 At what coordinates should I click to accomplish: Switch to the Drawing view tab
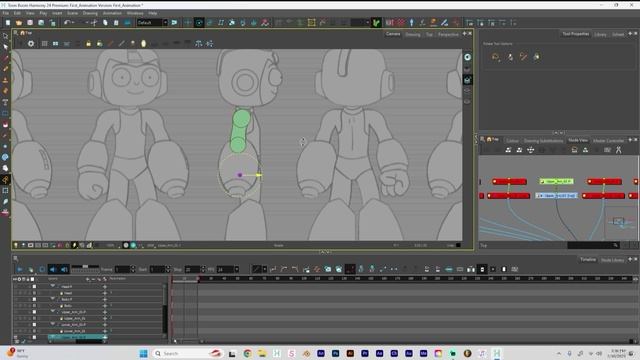(413, 35)
